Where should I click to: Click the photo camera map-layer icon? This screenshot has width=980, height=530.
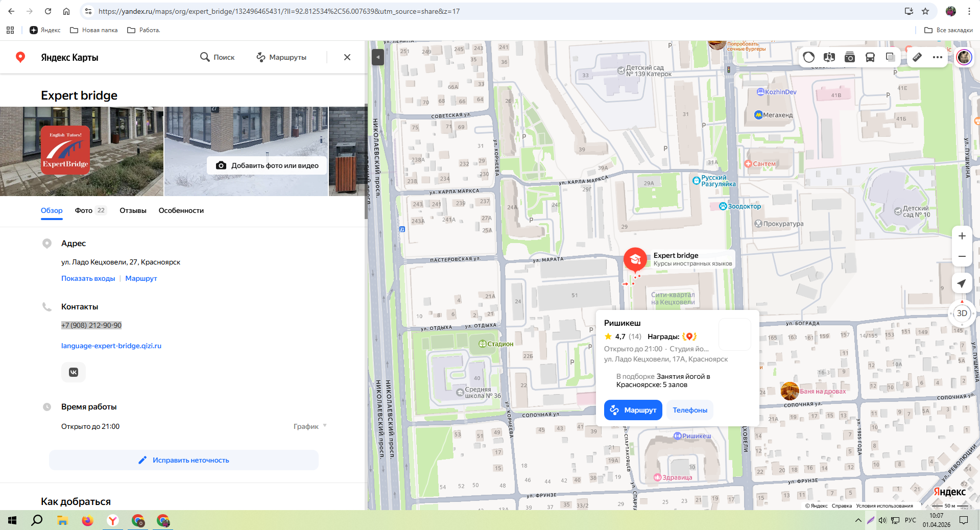pyautogui.click(x=850, y=57)
